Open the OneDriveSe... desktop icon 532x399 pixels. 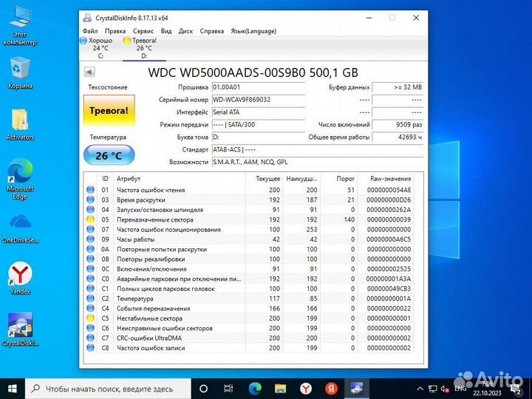(x=20, y=228)
